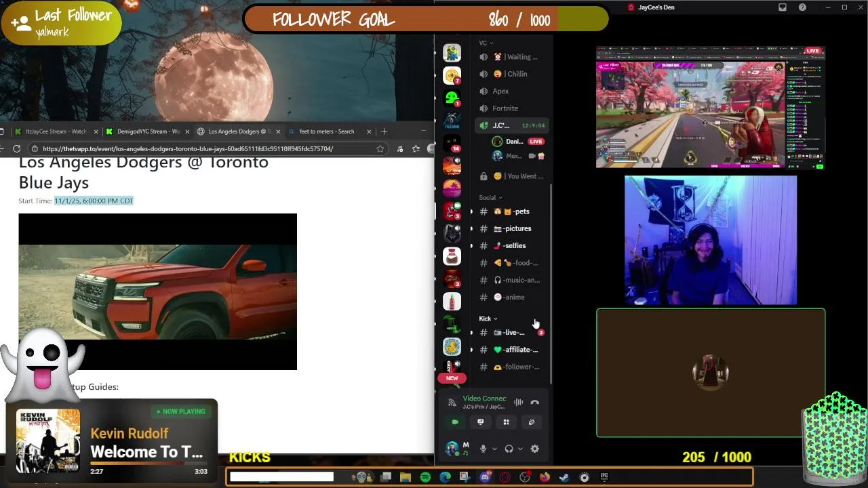Open the -pictures text channel
868x488 pixels.
click(512, 228)
